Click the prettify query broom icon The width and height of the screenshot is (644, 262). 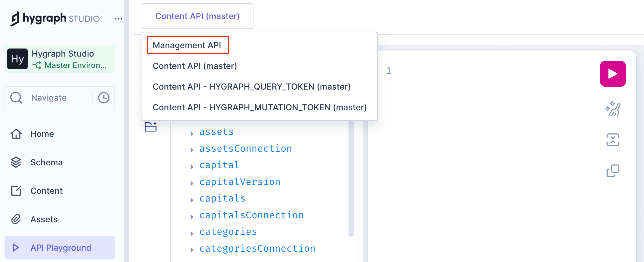point(613,109)
